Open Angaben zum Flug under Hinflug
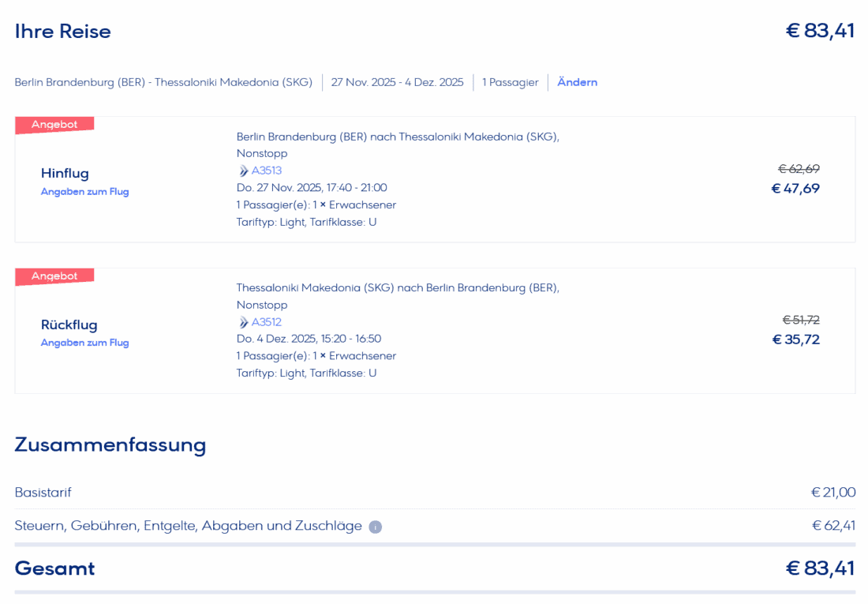Viewport: 868px width, 604px height. [84, 192]
